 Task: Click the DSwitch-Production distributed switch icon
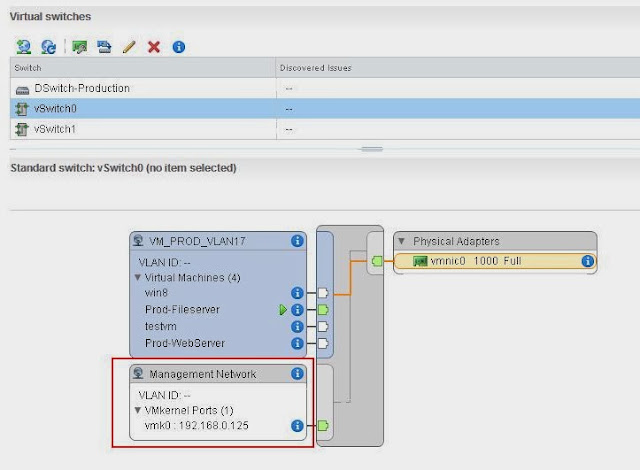22,90
